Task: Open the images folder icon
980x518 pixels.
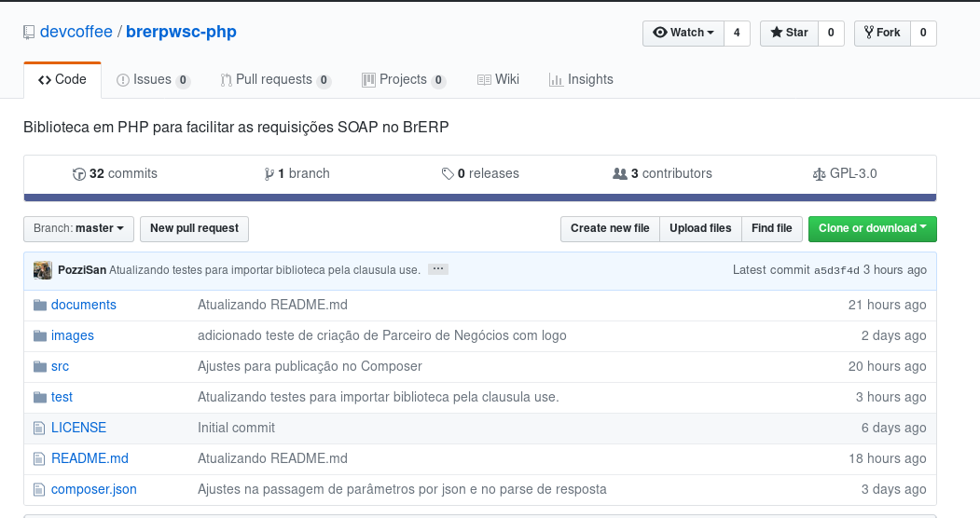Action: [x=40, y=335]
